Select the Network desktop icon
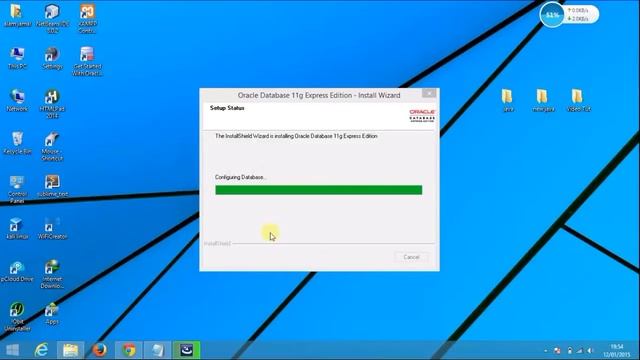This screenshot has height=360, width=640. pyautogui.click(x=17, y=100)
